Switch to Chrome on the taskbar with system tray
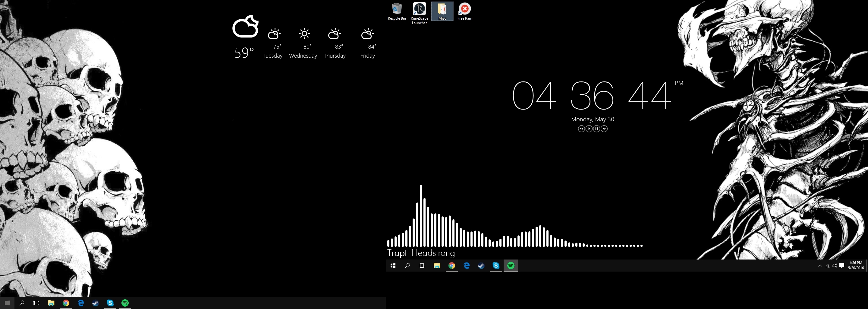868x309 pixels. (x=451, y=266)
